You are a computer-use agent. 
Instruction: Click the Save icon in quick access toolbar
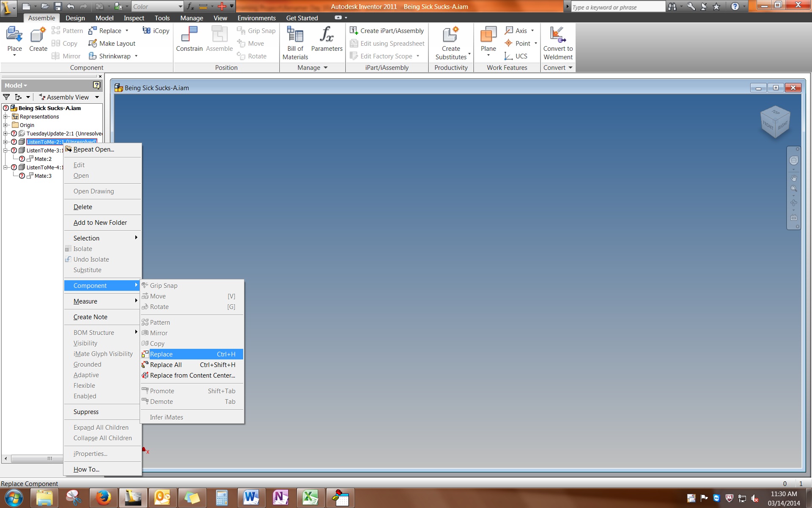pyautogui.click(x=58, y=6)
